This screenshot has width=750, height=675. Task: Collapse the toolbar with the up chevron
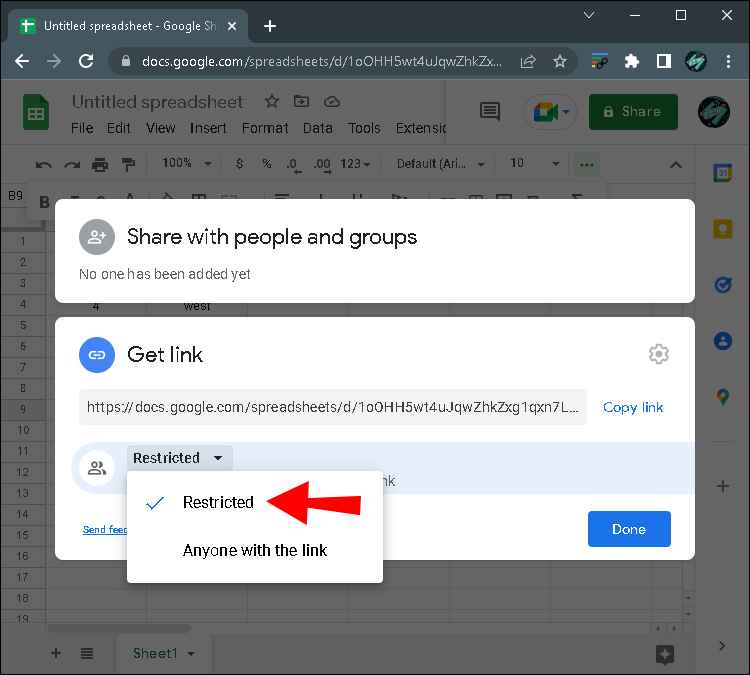675,165
